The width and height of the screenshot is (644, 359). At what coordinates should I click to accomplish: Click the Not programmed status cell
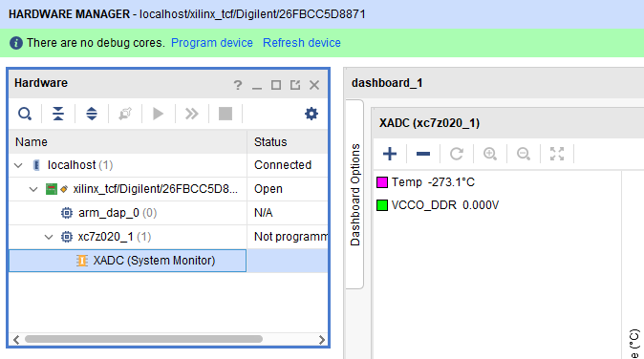(x=288, y=237)
